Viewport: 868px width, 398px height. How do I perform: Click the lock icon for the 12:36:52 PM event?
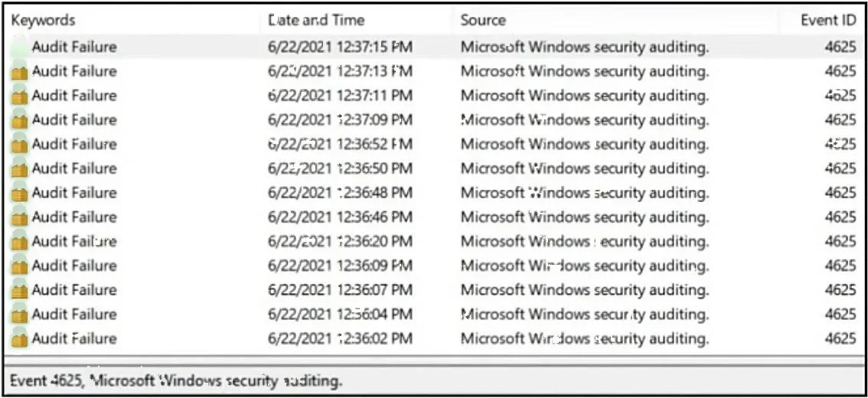pos(19,145)
